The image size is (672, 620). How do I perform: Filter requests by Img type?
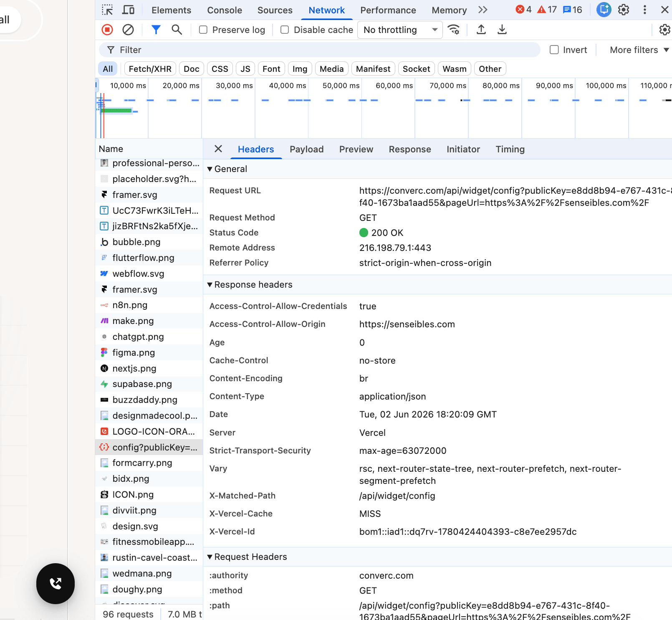point(300,69)
